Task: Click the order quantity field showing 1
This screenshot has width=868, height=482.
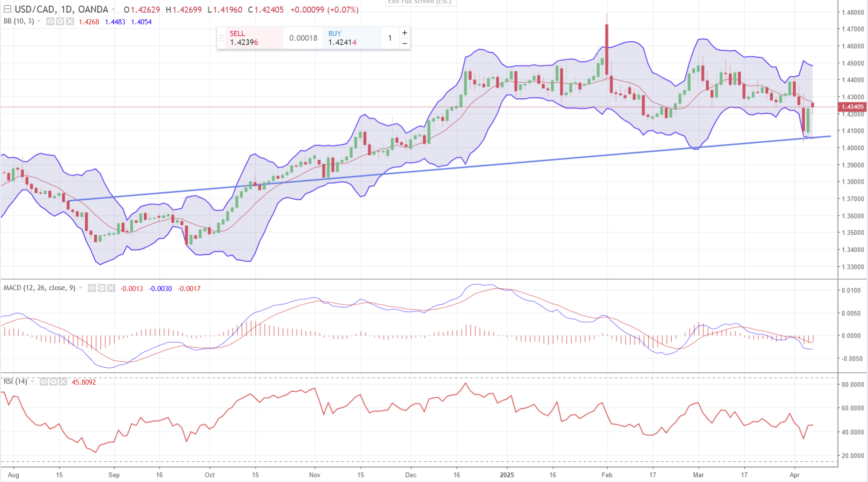Action: [x=390, y=38]
